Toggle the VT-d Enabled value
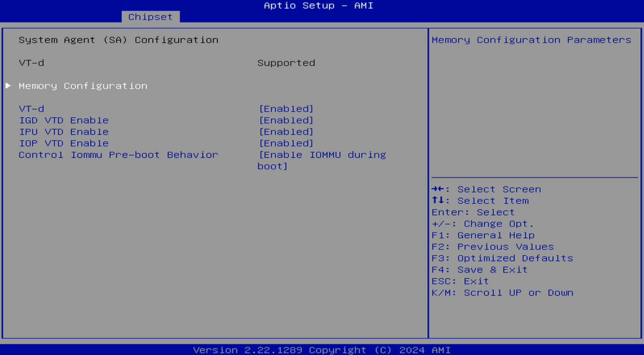The width and height of the screenshot is (644, 355). (x=286, y=109)
